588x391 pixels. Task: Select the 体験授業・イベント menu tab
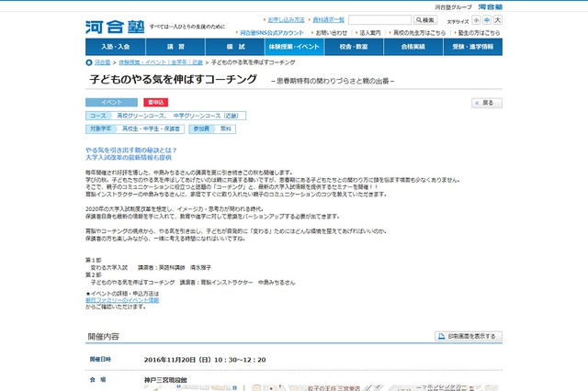click(294, 47)
